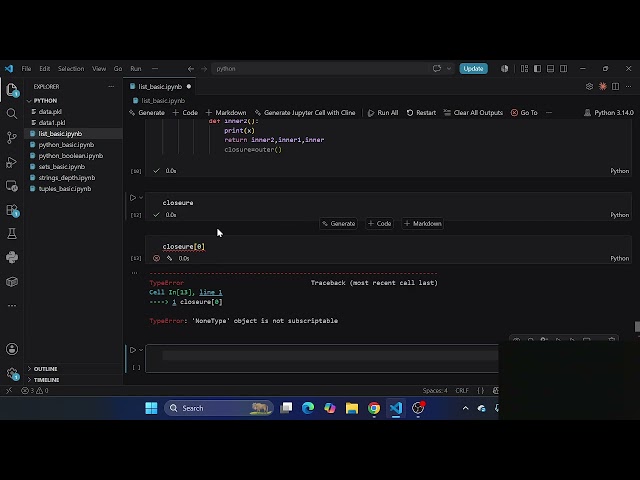Viewport: 640px width, 480px height.
Task: Open more editor actions ellipsis
Action: 629,87
